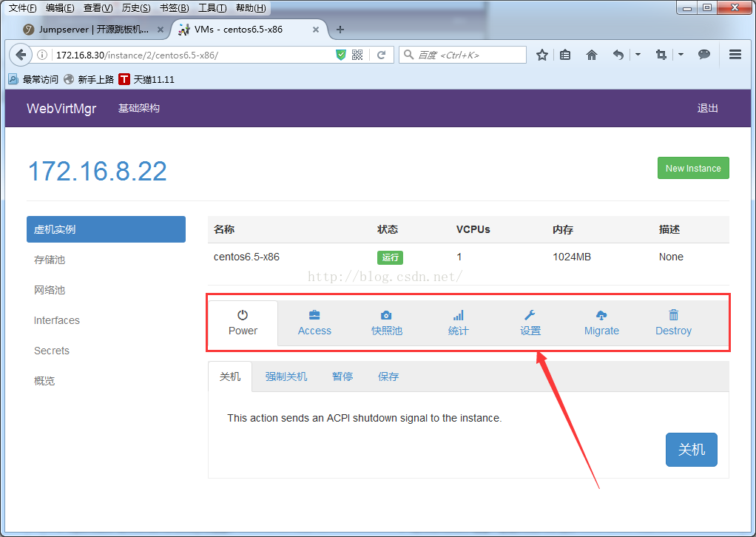Open the 书签(B) menu
Screen dimensions: 756x537
click(174, 8)
